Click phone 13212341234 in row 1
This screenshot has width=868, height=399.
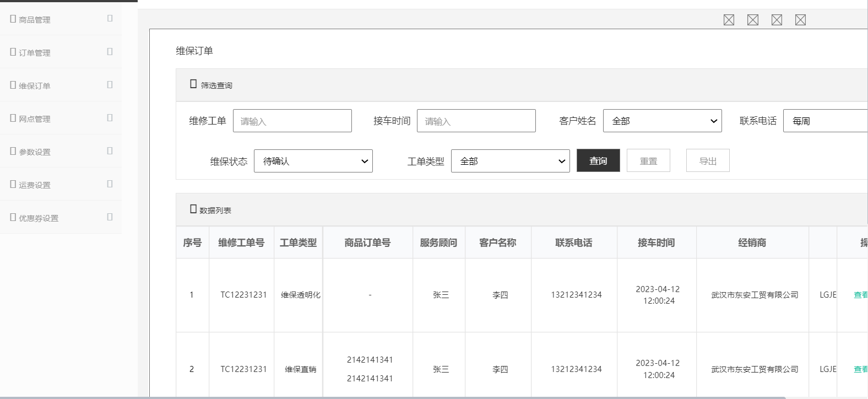click(x=577, y=295)
